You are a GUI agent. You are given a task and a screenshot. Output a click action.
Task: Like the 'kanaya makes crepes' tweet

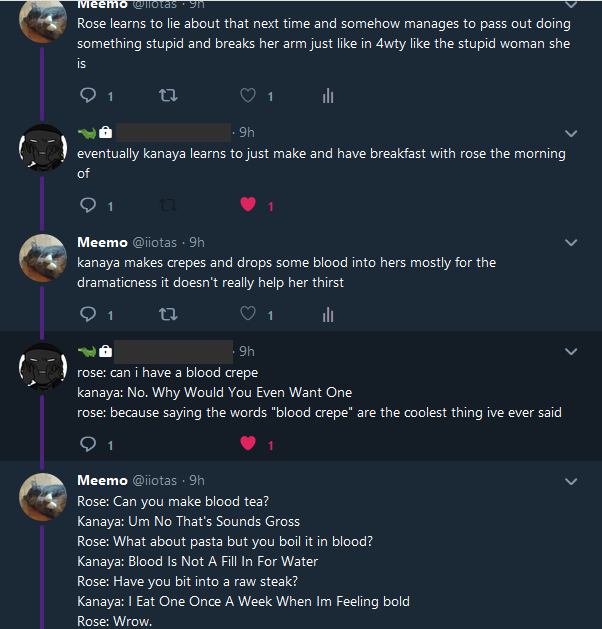[247, 315]
